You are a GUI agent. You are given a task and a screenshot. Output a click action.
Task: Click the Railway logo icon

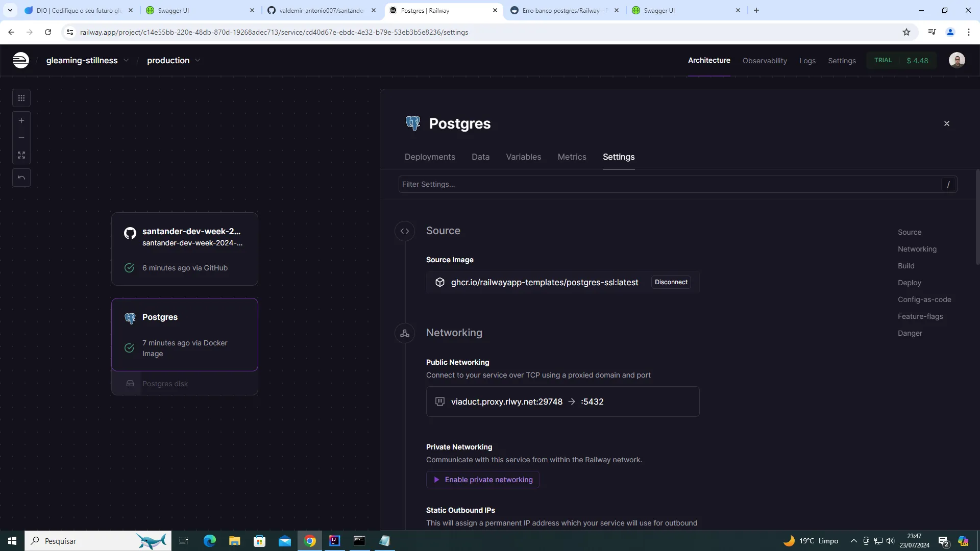coord(20,60)
